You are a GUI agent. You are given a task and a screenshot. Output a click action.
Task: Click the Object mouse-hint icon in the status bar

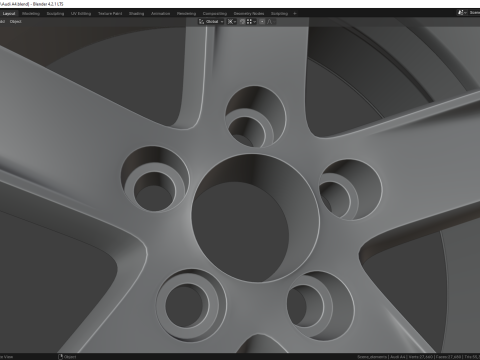[x=60, y=357]
